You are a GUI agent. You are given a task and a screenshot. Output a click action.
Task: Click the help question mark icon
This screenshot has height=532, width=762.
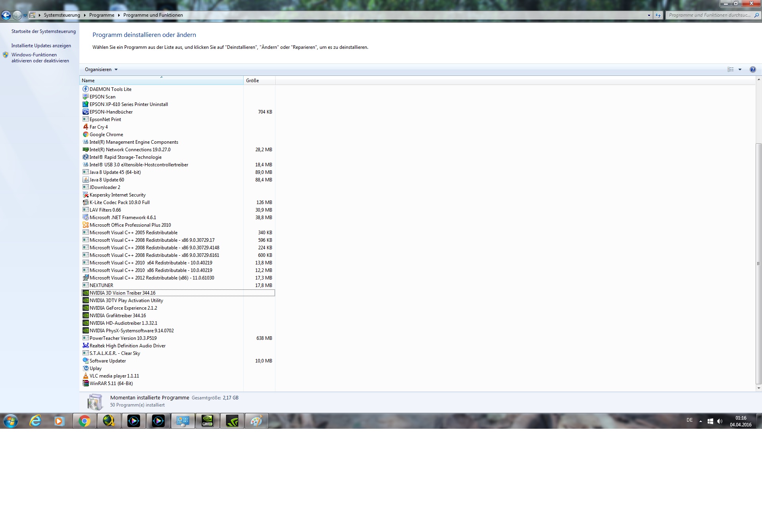pos(752,69)
